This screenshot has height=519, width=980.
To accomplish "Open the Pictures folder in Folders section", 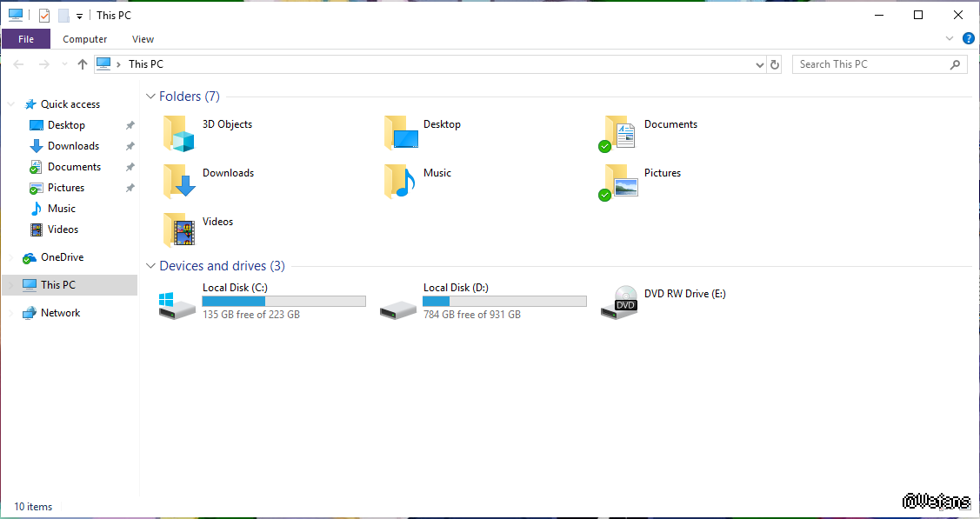I will pos(617,182).
